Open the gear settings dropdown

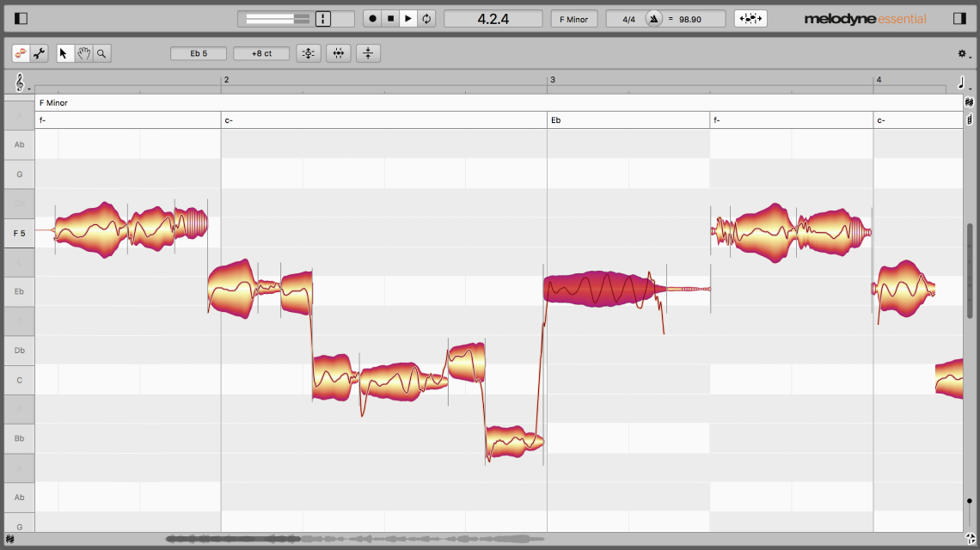click(x=965, y=54)
